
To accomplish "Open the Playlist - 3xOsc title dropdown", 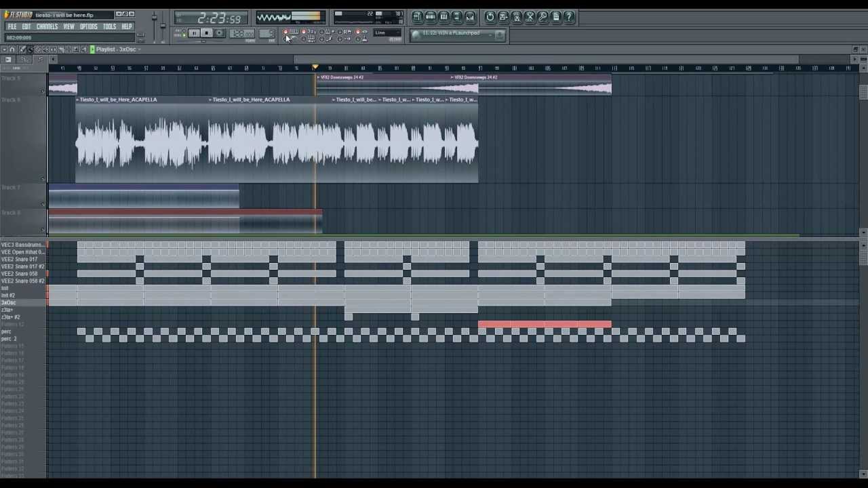I will (x=119, y=49).
